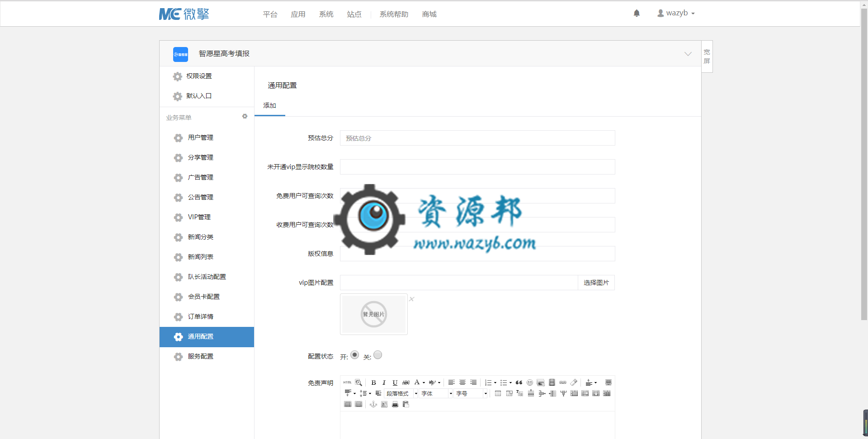Print the editor content
Screen dimensions: 868x439
395,404
